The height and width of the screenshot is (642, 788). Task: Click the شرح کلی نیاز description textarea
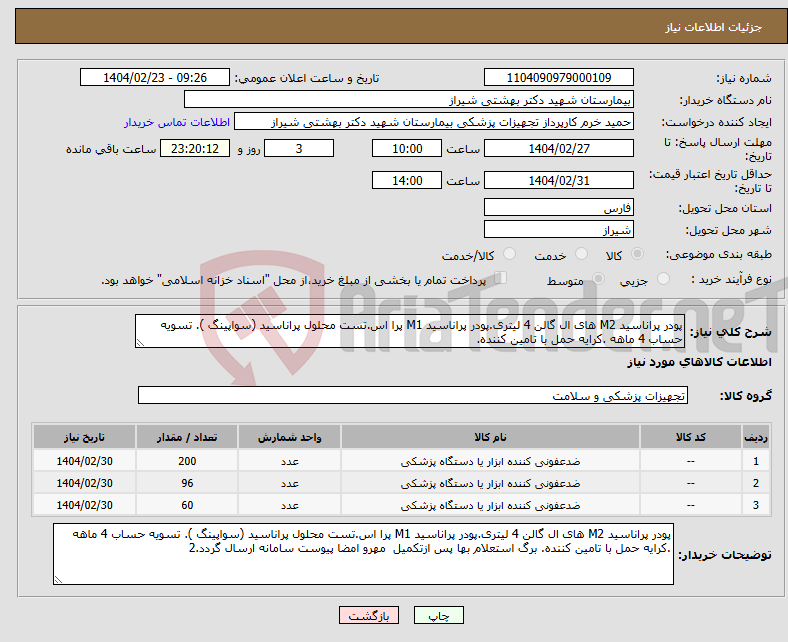coord(409,331)
